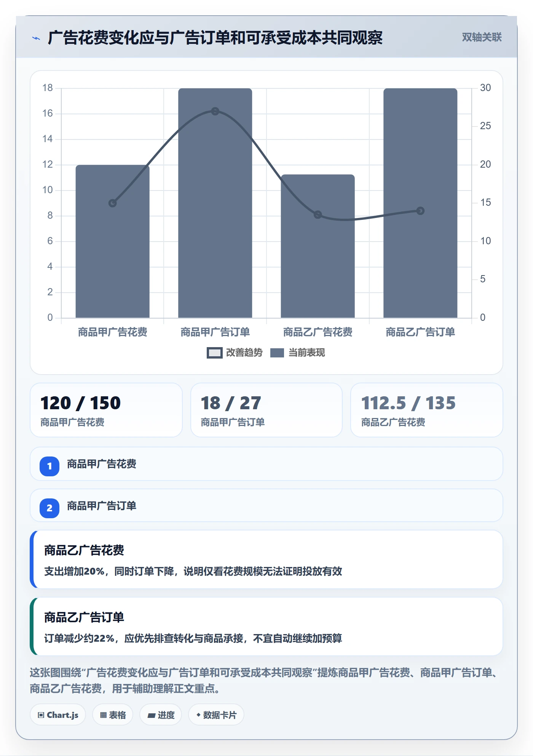This screenshot has width=533, height=756.
Task: Click the blue number 1 badge
Action: 49,466
